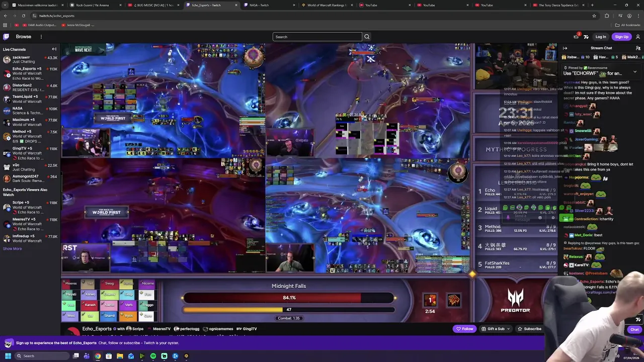
Task: Collapse the Stream Chat panel
Action: point(565,48)
